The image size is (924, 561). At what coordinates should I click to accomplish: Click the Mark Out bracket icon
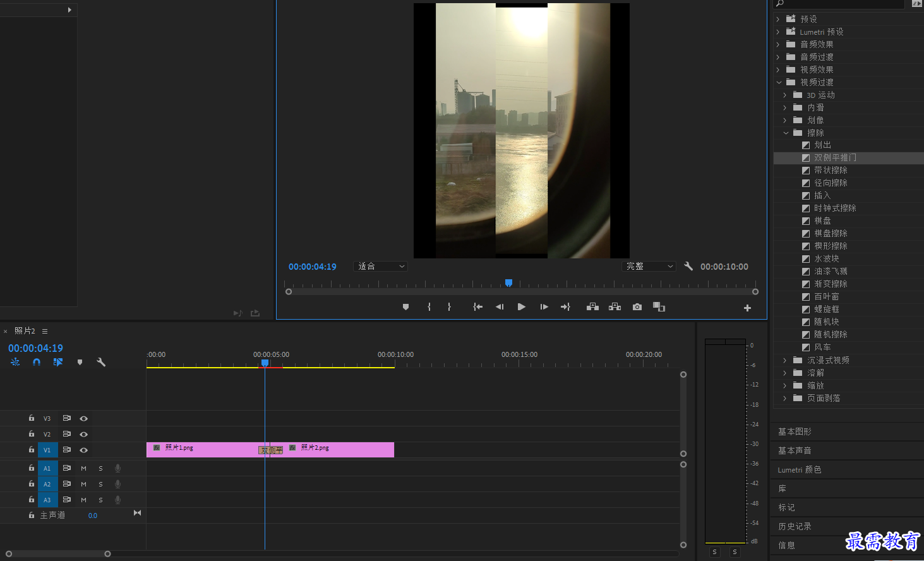449,307
